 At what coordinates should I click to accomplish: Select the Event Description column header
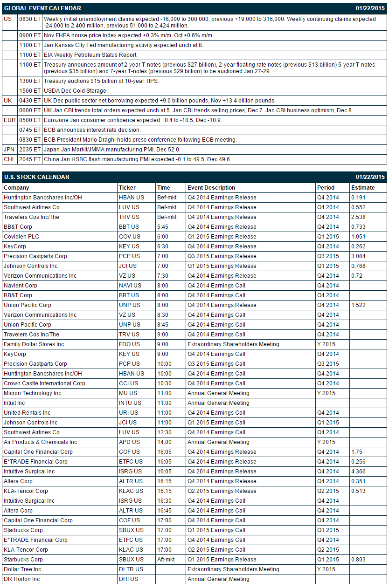coord(211,188)
